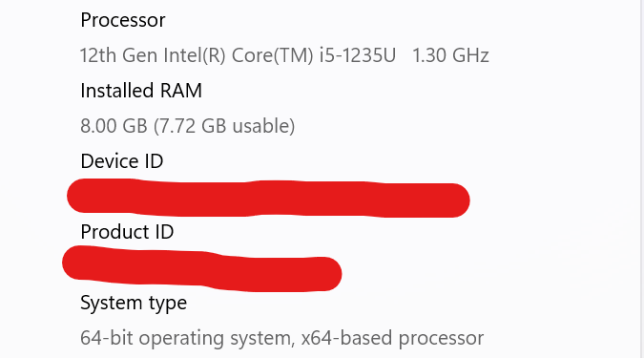Click the word 'Installed' in RAM heading
The image size is (644, 358).
click(x=117, y=91)
